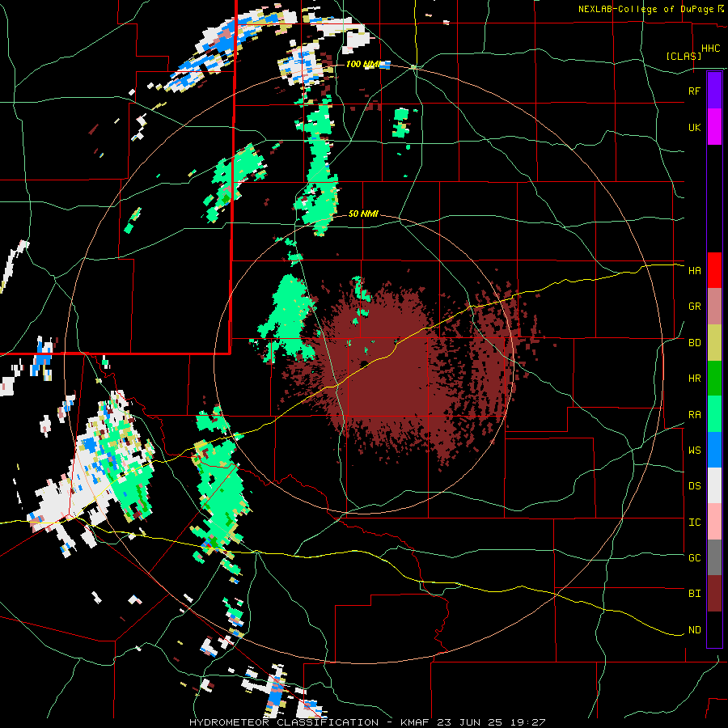This screenshot has height=728, width=728.
Task: Click the BD legend label
Action: point(694,343)
